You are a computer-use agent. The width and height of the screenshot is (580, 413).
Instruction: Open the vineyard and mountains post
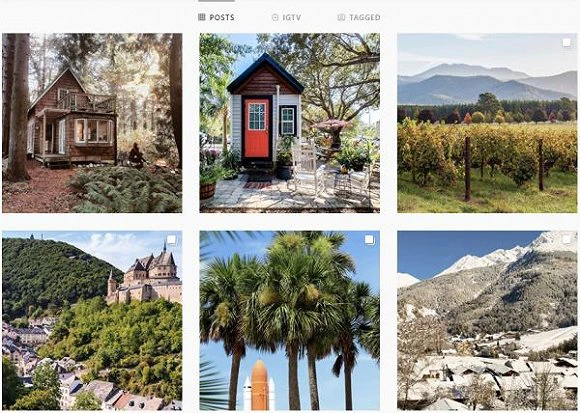point(487,123)
